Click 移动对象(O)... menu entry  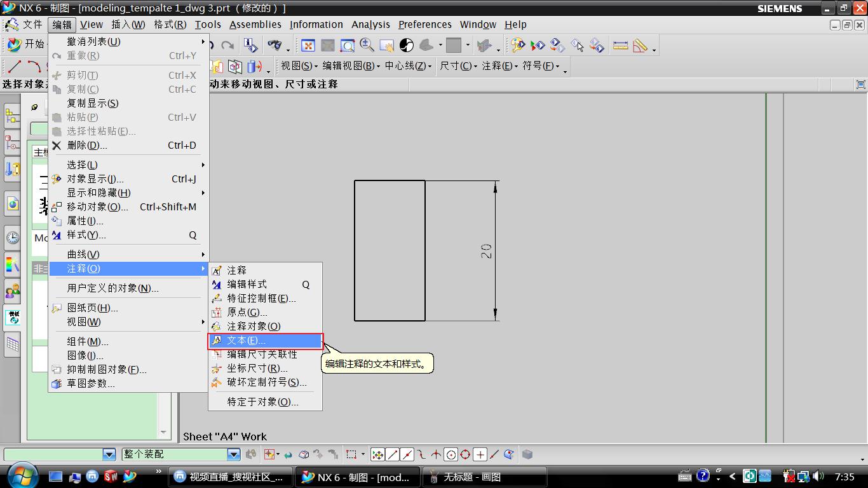(x=128, y=207)
